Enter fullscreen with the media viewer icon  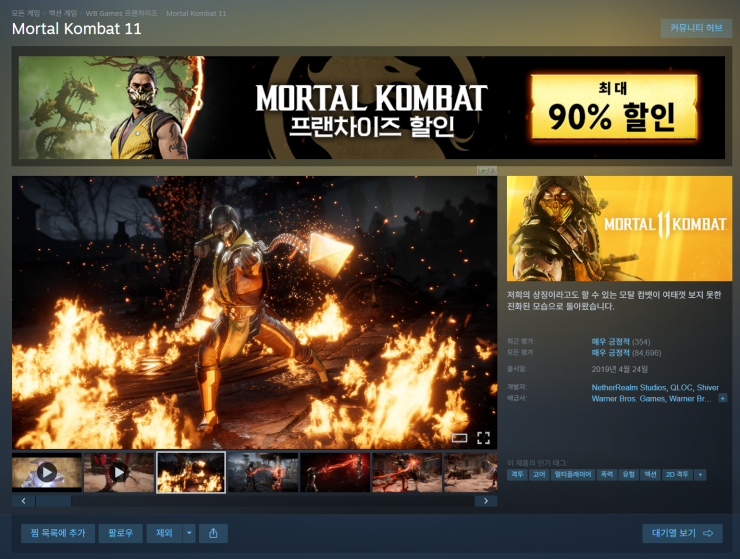click(483, 438)
